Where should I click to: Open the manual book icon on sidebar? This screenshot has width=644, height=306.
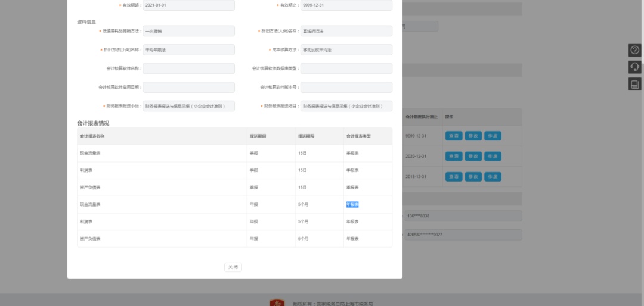pos(634,84)
